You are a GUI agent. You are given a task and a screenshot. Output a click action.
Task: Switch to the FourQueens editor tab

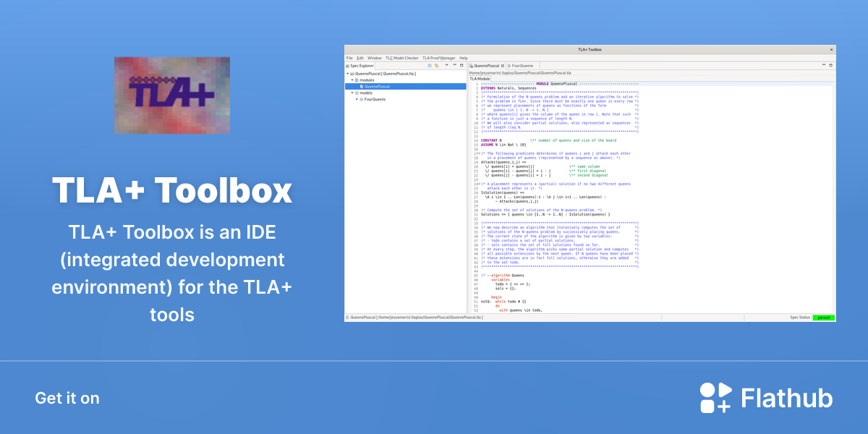(522, 65)
